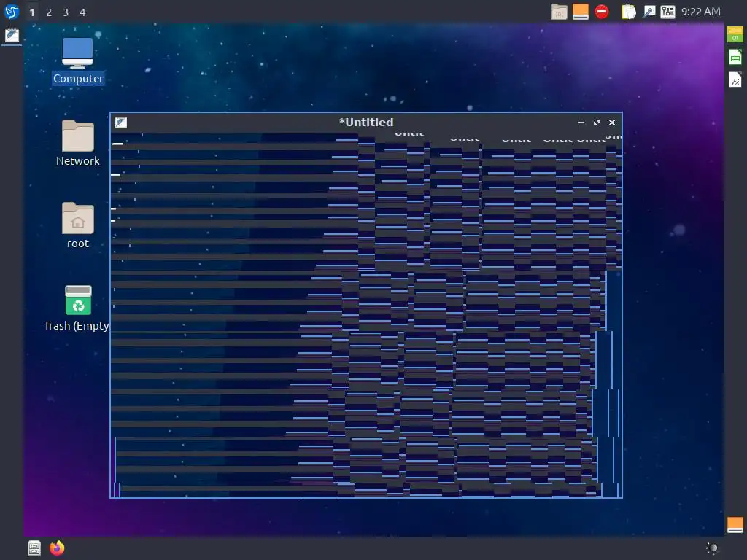Screen dimensions: 747x560
Task: Click the red no-entry tray icon
Action: click(x=602, y=12)
